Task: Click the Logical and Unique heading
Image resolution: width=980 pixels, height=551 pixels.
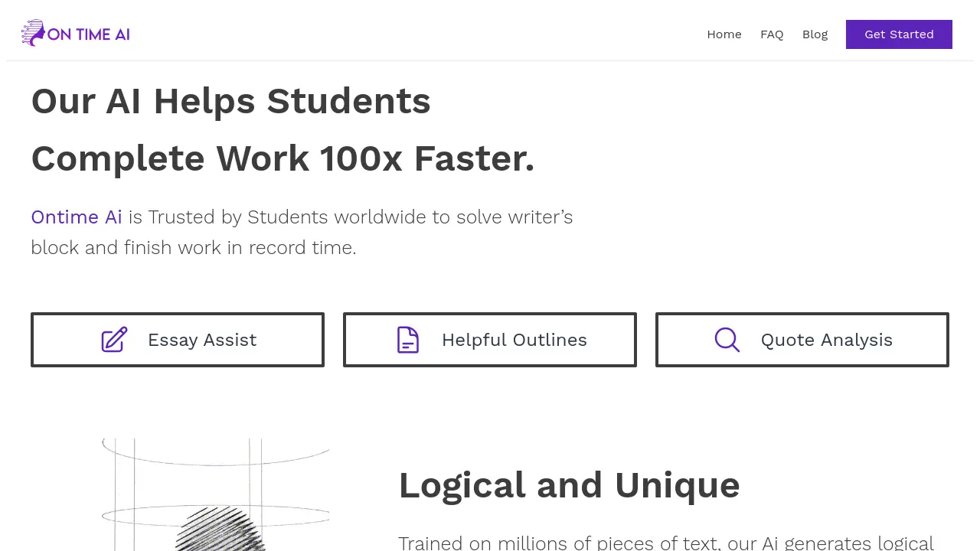Action: pyautogui.click(x=569, y=484)
